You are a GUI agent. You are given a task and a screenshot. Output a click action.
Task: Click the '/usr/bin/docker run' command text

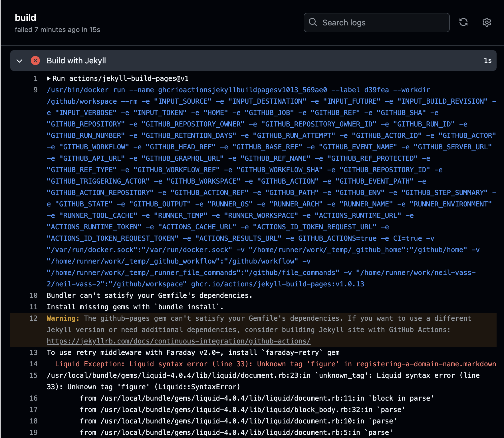86,90
